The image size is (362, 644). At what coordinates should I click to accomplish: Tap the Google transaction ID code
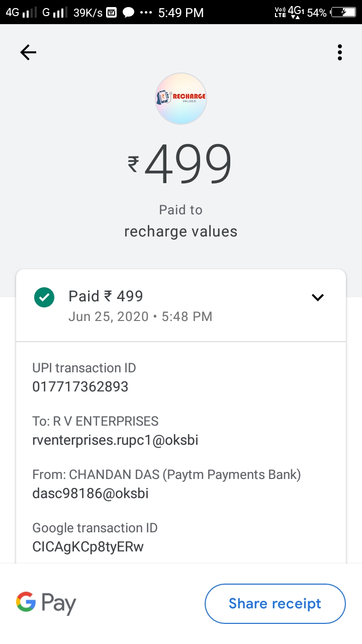88,547
